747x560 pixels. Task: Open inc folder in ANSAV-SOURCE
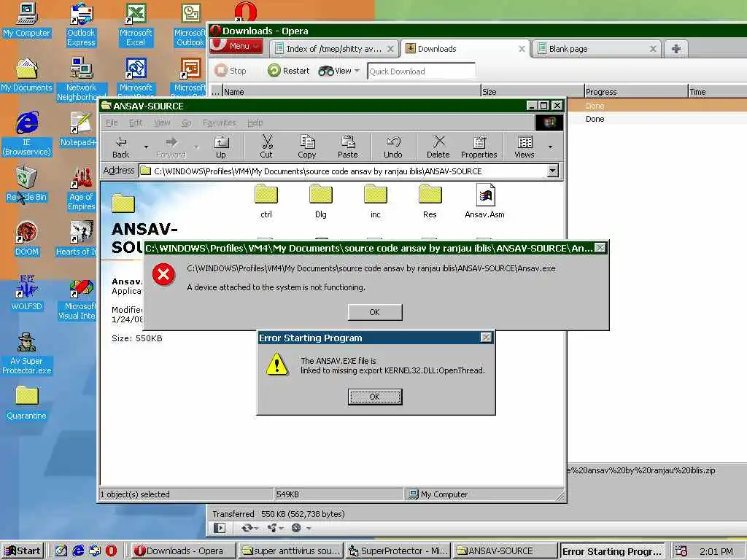coord(376,202)
